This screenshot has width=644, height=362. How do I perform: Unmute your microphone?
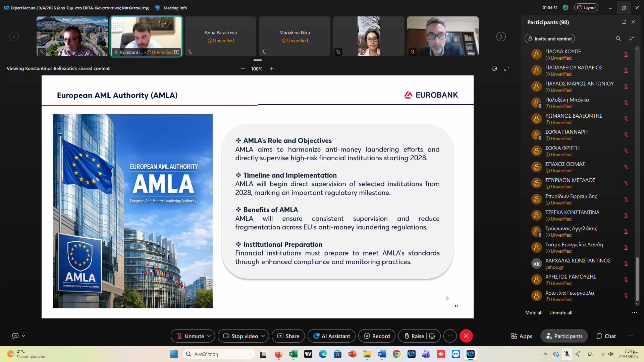tap(191, 336)
